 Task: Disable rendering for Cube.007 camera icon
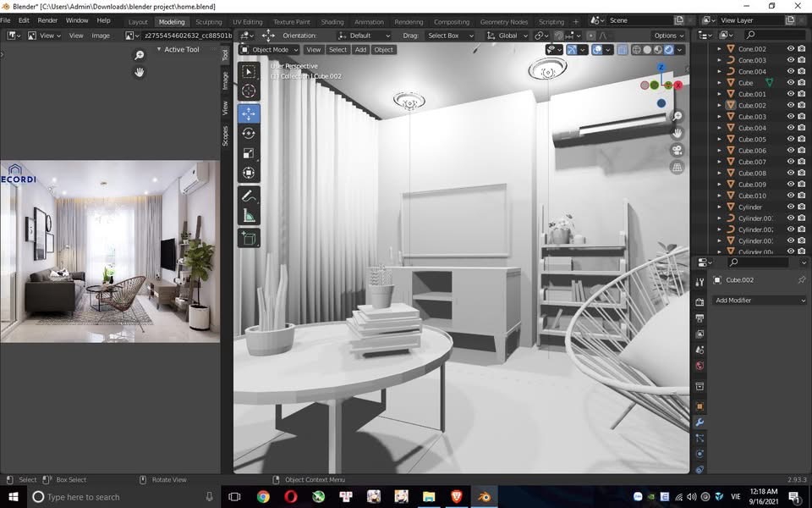802,162
